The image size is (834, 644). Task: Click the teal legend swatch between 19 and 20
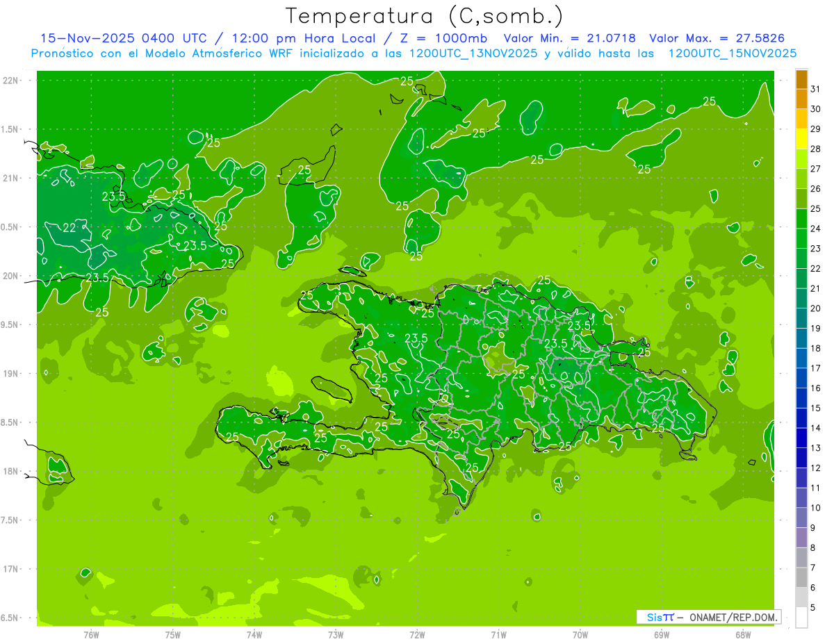point(801,318)
